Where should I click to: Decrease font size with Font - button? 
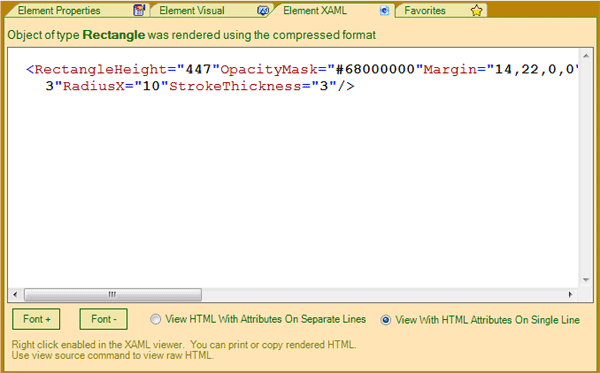tap(104, 319)
